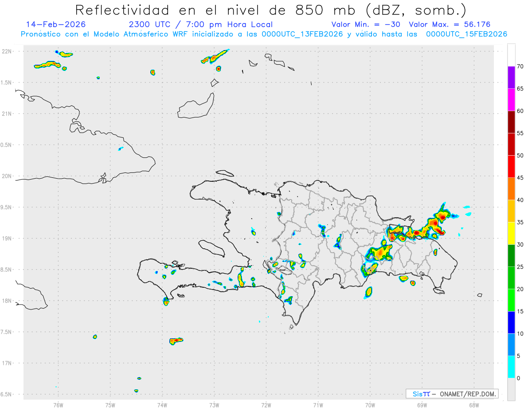Click the latitude axis label "18N"
This screenshot has width=532, height=411.
coord(8,301)
